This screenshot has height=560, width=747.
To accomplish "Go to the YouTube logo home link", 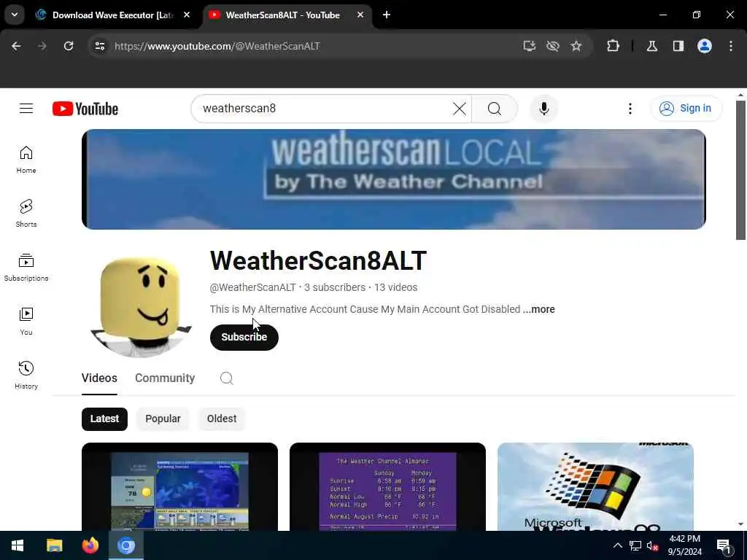I will [85, 109].
